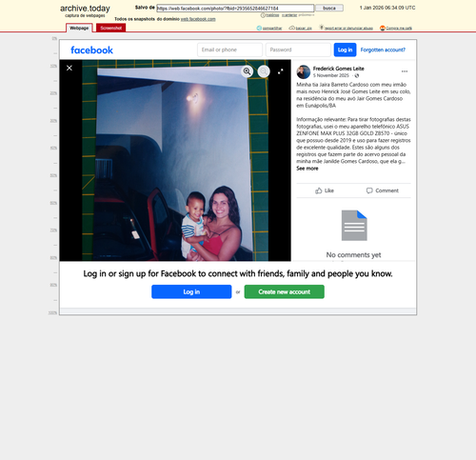Open Frederick Gomes Leite's profile picture
Viewport: 476px width, 460px height.
(x=304, y=72)
